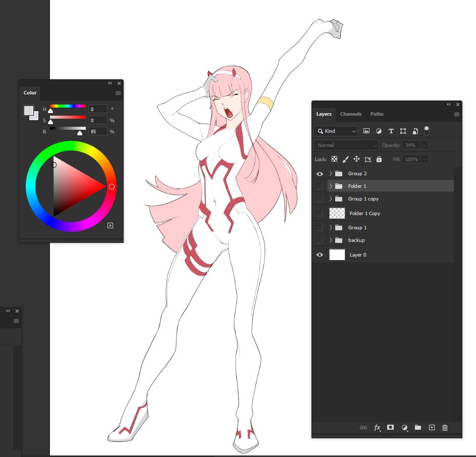476x457 pixels.
Task: Expand the Group 2 folder
Action: coord(331,173)
